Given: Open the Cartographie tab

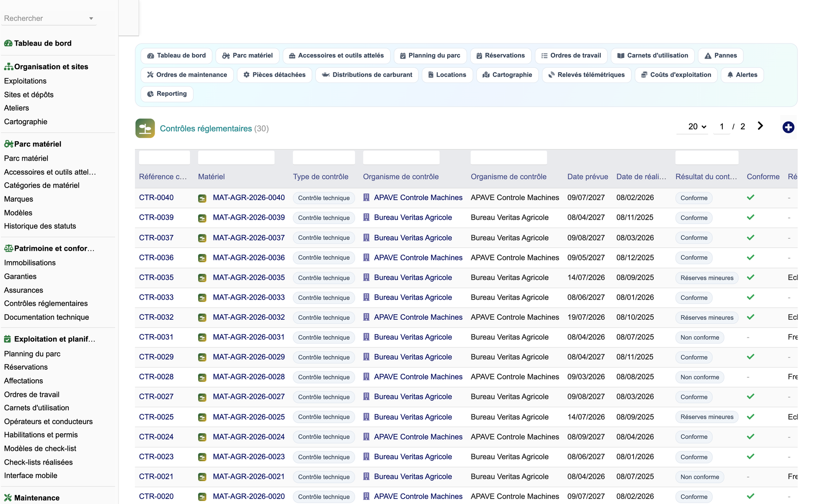Looking at the screenshot, I should coord(507,75).
